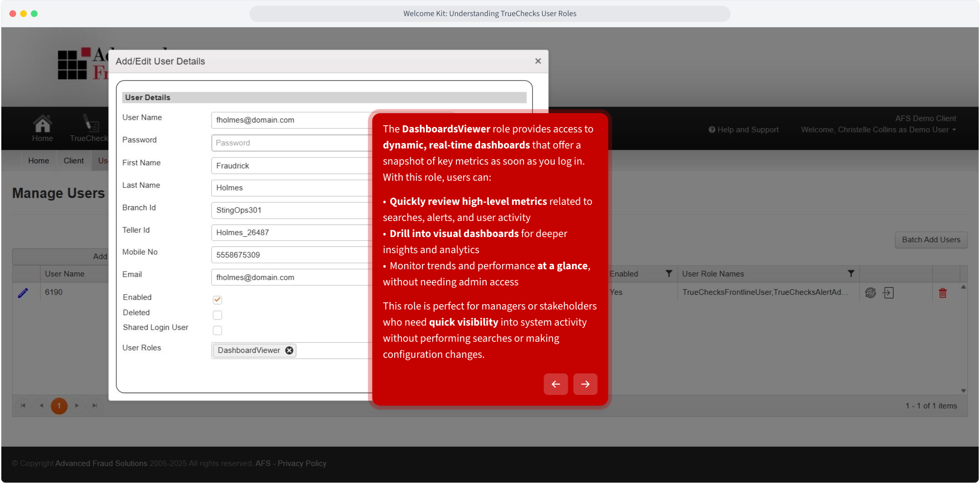Click the Batch Add Users button
This screenshot has height=483, width=980.
pyautogui.click(x=931, y=240)
